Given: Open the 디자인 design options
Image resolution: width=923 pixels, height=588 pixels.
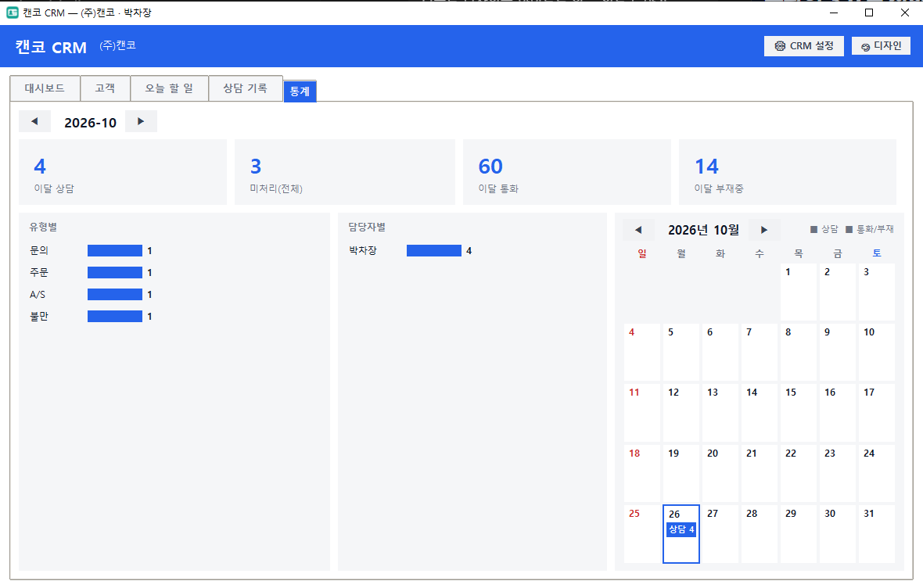Looking at the screenshot, I should coord(881,46).
